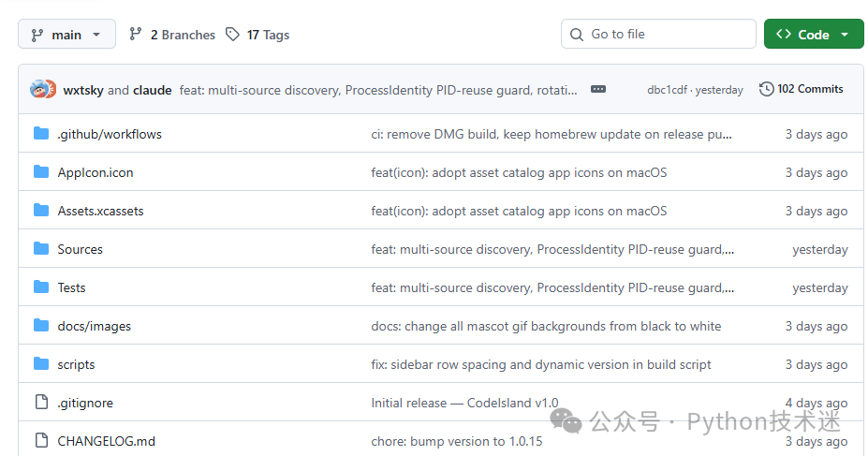
Task: Open Tests row commit 'feat: multi-source discovery'
Action: pyautogui.click(x=552, y=287)
